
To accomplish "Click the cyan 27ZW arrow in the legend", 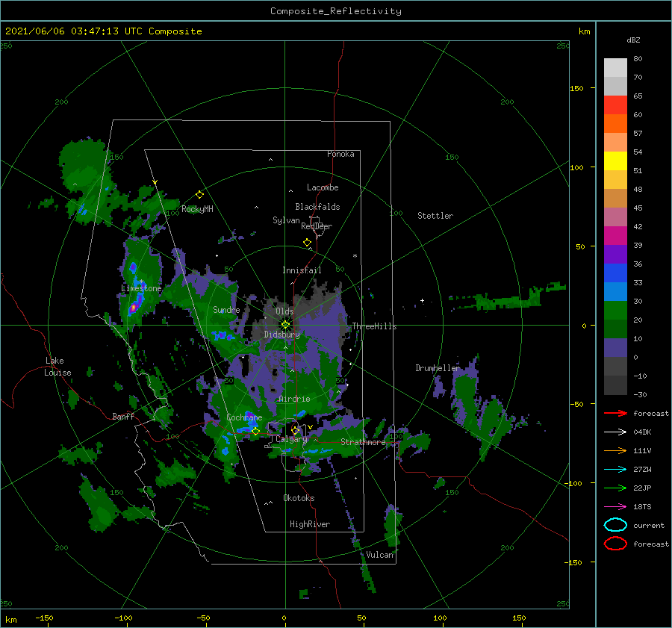I will pos(615,470).
